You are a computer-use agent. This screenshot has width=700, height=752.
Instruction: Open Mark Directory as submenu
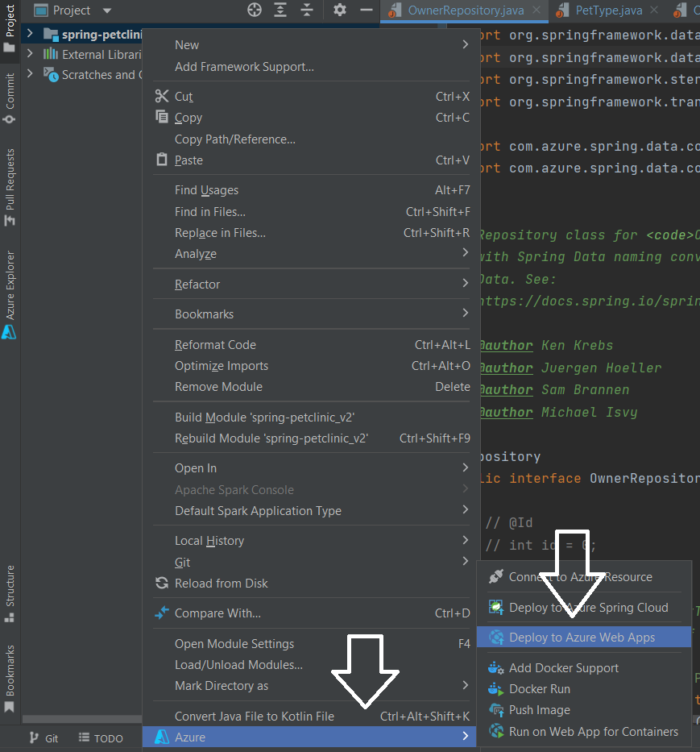[311, 686]
